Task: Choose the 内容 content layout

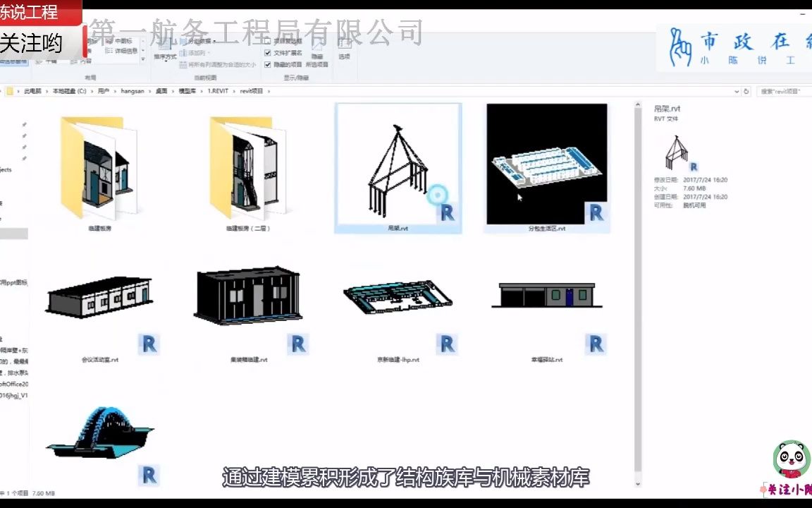Action: point(81,61)
